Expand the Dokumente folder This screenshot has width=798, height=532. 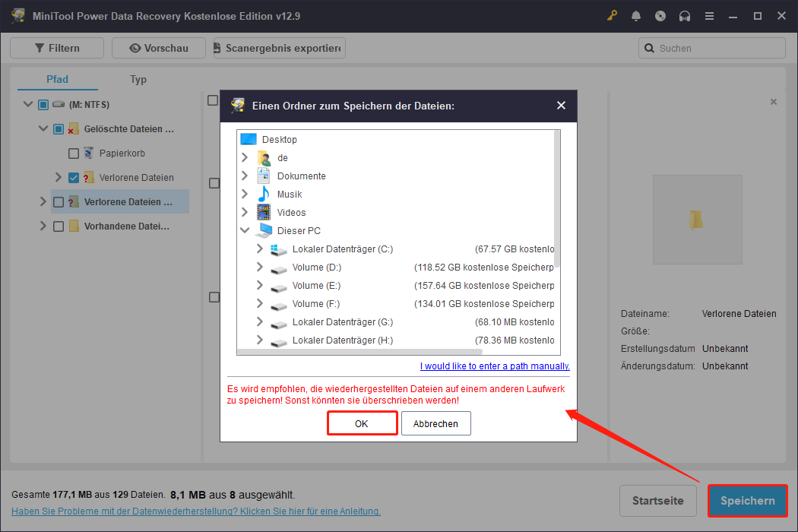point(245,176)
